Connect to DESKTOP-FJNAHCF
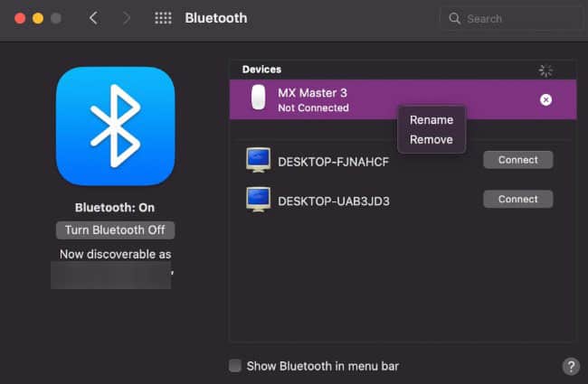Viewport: 588px width, 384px height. point(517,160)
